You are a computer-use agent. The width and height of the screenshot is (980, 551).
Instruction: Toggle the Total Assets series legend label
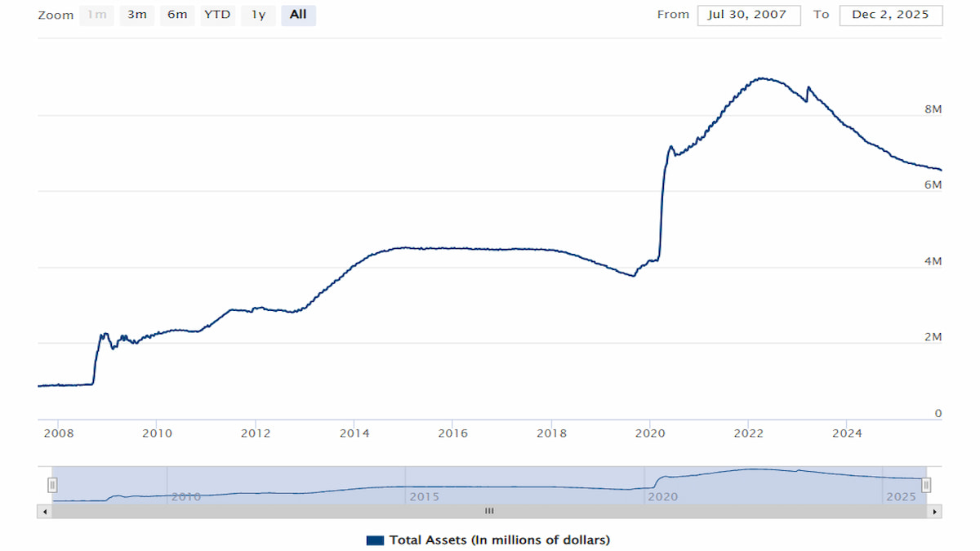tap(499, 540)
